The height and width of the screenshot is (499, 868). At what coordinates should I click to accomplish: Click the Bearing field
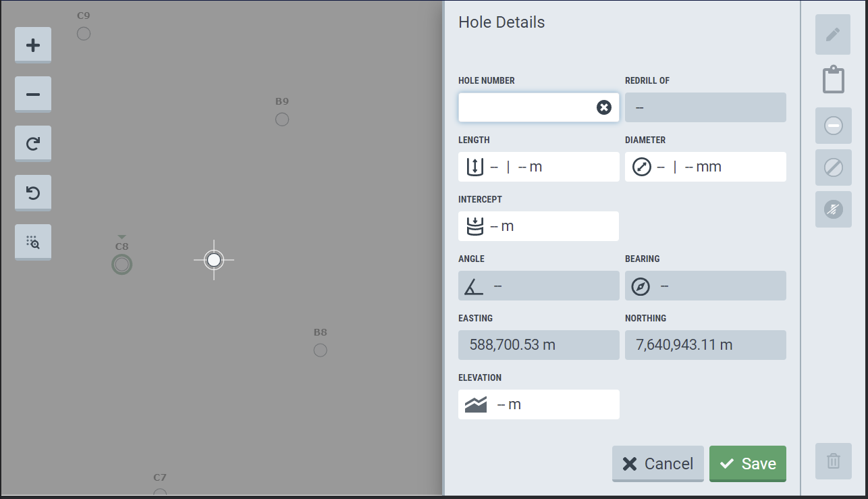(x=705, y=286)
